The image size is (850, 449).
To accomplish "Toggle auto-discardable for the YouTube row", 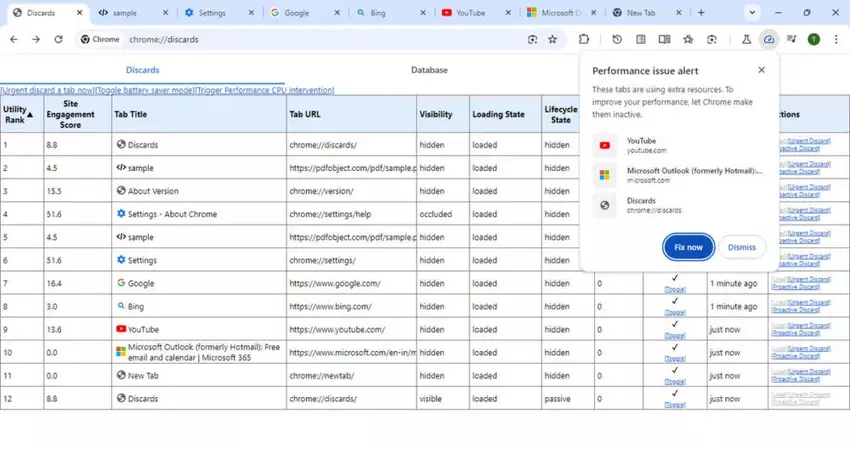I will 674,335.
